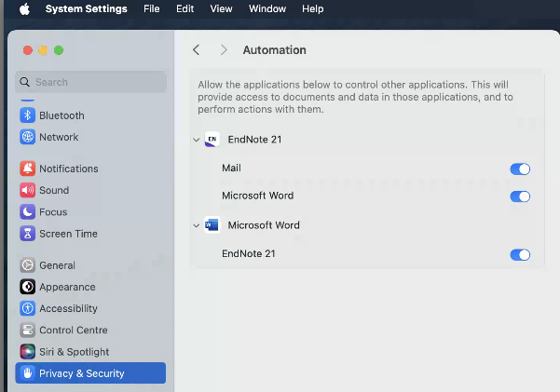The height and width of the screenshot is (392, 560).
Task: Click the Screen Time hourglass icon
Action: pyautogui.click(x=28, y=234)
